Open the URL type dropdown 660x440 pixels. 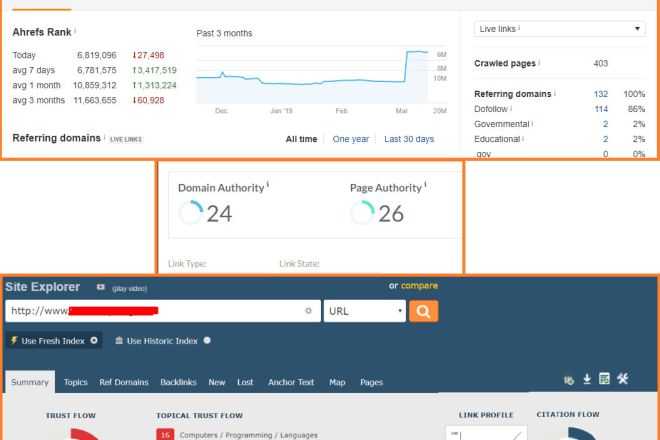[365, 311]
